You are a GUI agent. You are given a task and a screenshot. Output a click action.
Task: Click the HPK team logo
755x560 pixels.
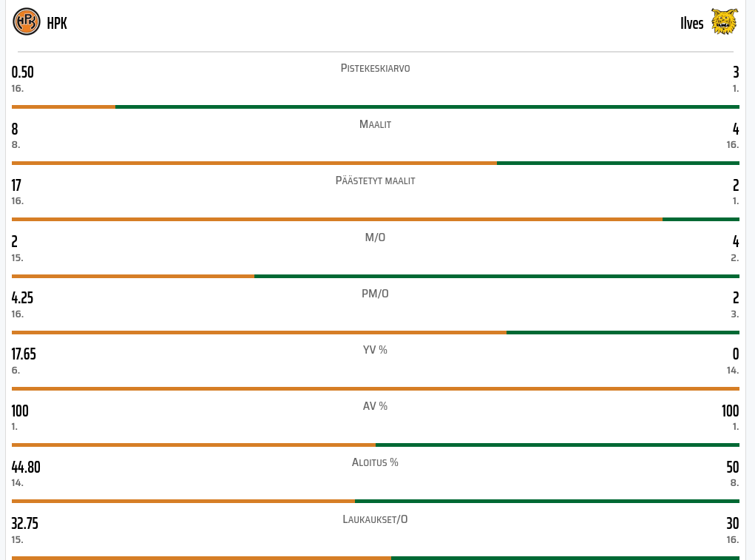pyautogui.click(x=27, y=22)
